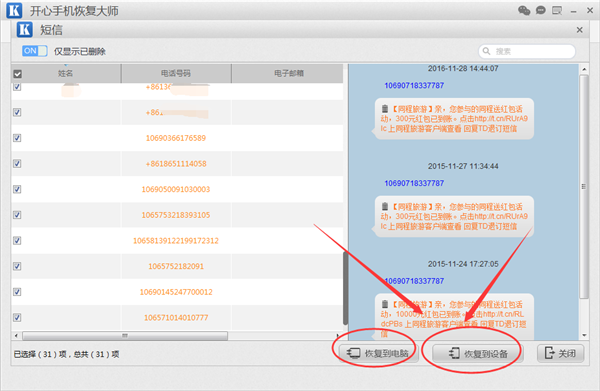Click the 2015-11-24 17:27:05 timestamp

click(x=463, y=264)
